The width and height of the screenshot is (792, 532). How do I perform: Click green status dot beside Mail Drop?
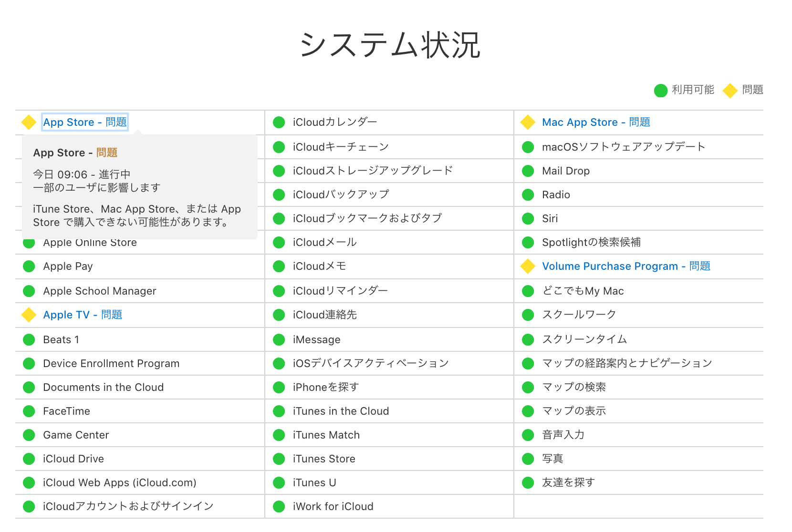point(528,171)
